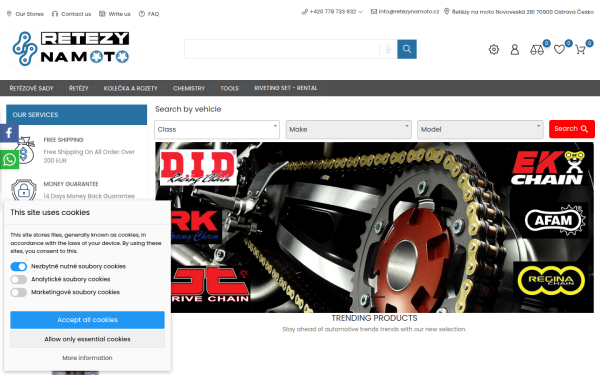
Task: Click the Our Services header
Action: point(77,115)
